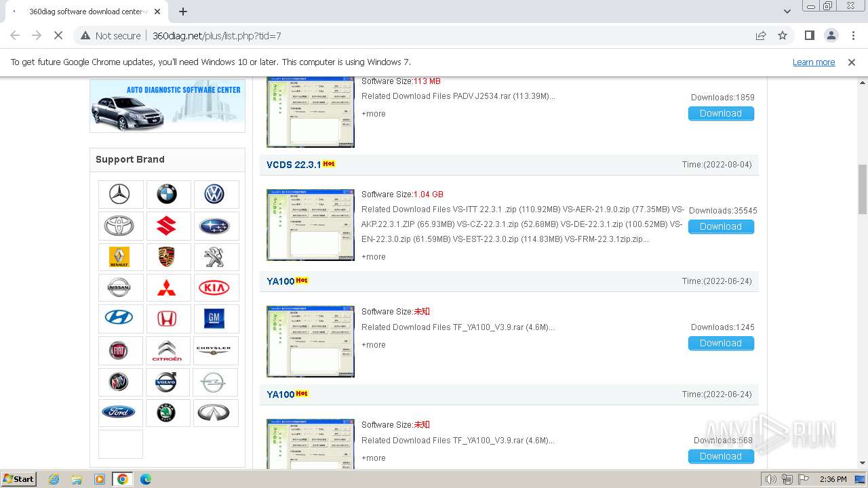The image size is (868, 488).
Task: Select the Infiniti brand logo
Action: pos(216,412)
